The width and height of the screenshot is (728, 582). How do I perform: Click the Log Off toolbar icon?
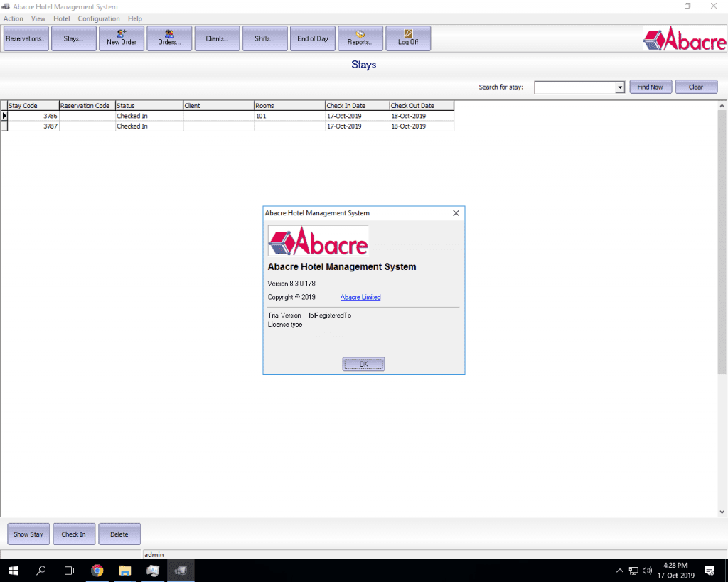point(408,38)
